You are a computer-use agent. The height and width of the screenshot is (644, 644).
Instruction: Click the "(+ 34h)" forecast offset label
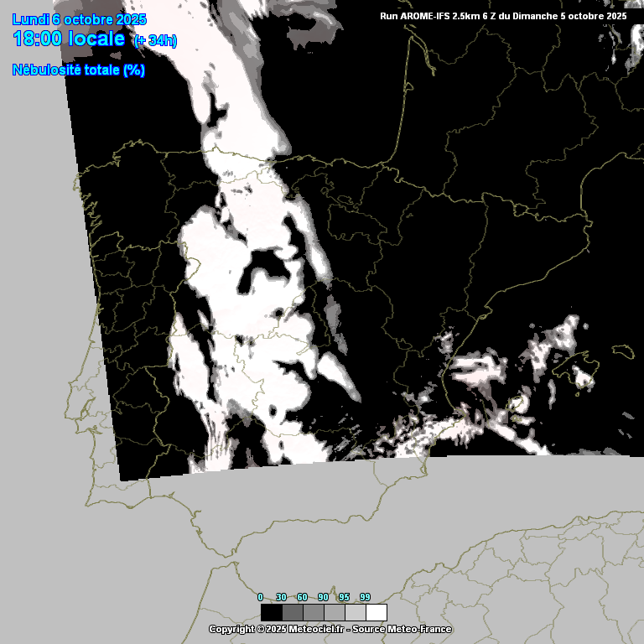(155, 41)
